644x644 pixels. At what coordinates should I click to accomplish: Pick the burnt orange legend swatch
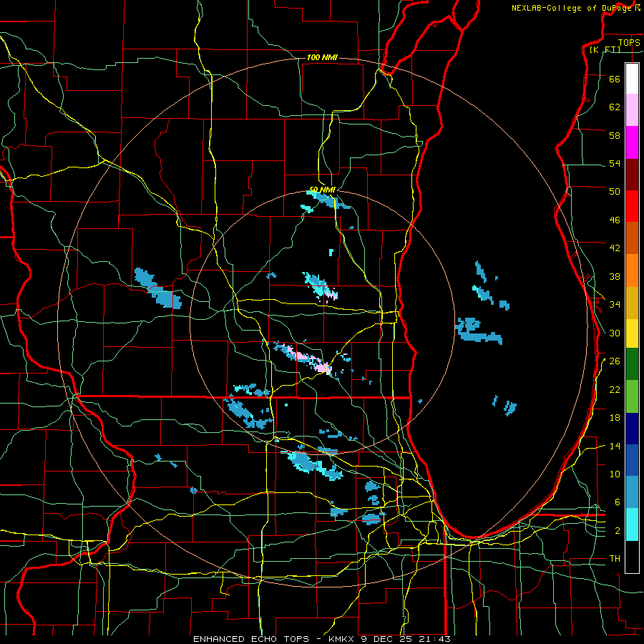[632, 238]
